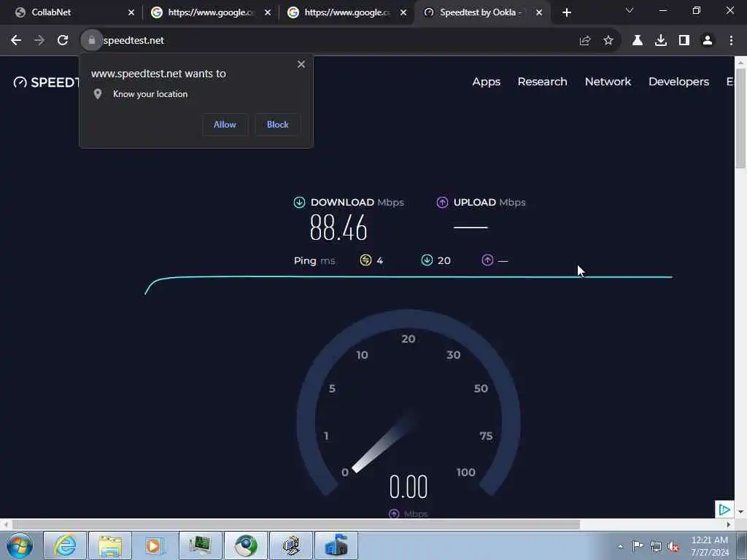Switch to the CollabNet tab

pos(71,13)
